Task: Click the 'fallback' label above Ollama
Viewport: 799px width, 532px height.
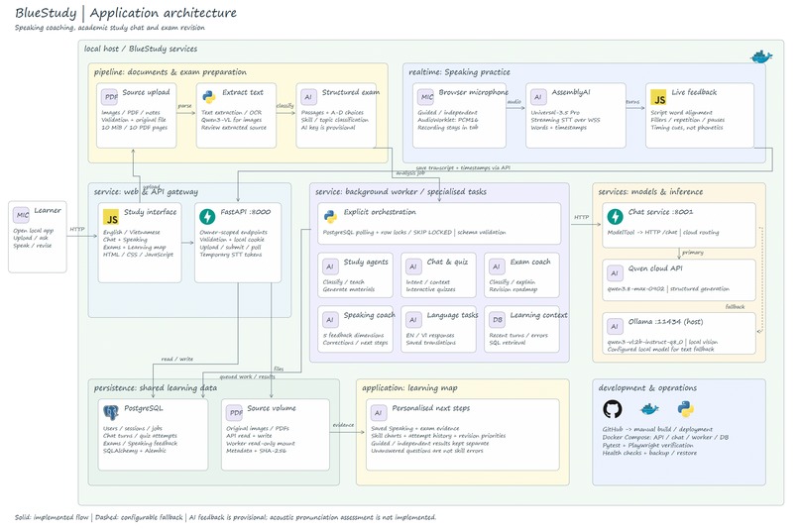Action: [x=735, y=306]
